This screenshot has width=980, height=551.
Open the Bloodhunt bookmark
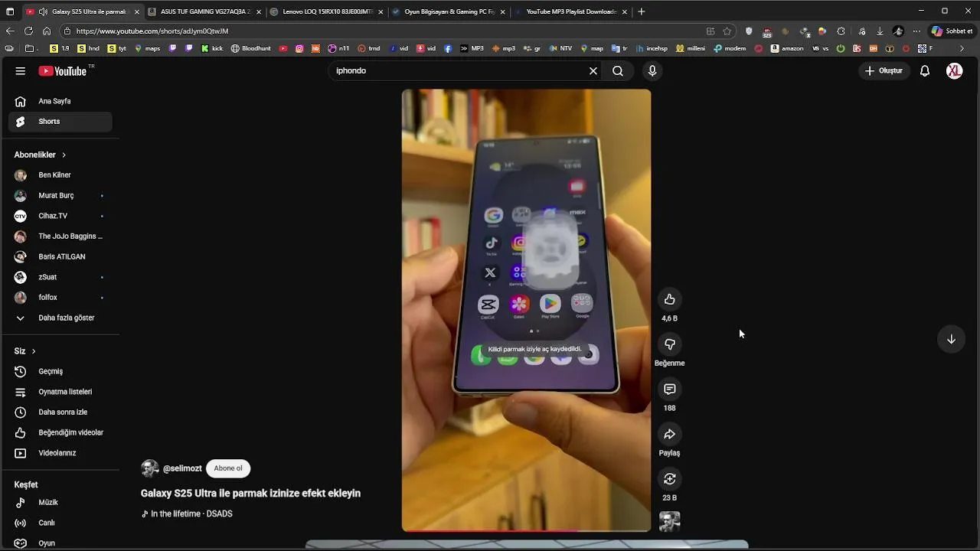[x=251, y=48]
